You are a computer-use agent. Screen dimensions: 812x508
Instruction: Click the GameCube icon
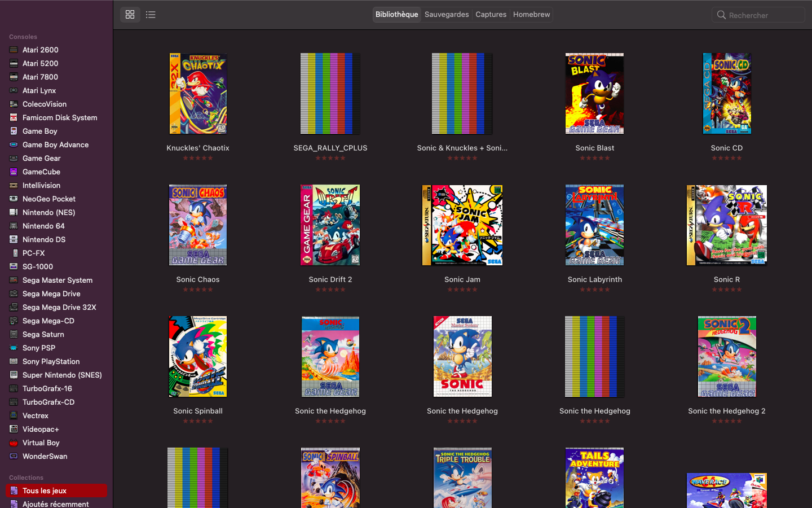(14, 172)
